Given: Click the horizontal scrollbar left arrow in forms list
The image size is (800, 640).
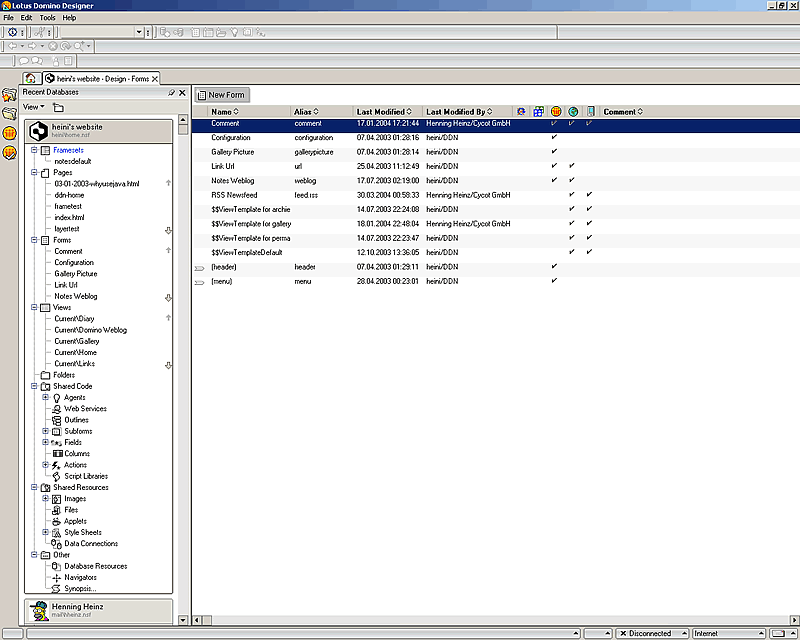Looking at the screenshot, I should click(x=197, y=620).
